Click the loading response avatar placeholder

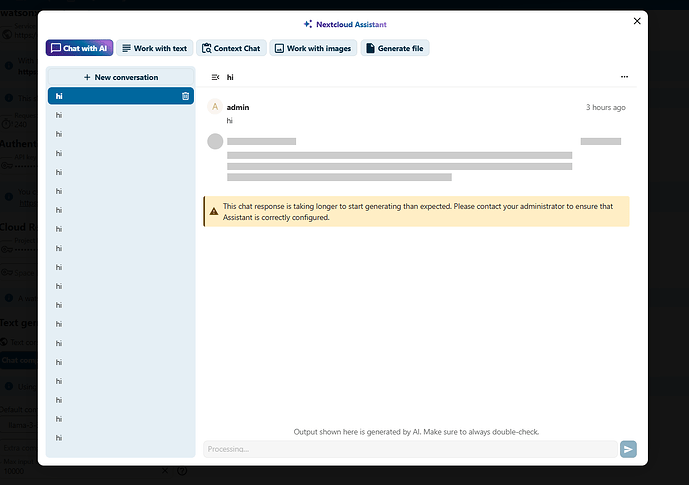click(x=214, y=141)
